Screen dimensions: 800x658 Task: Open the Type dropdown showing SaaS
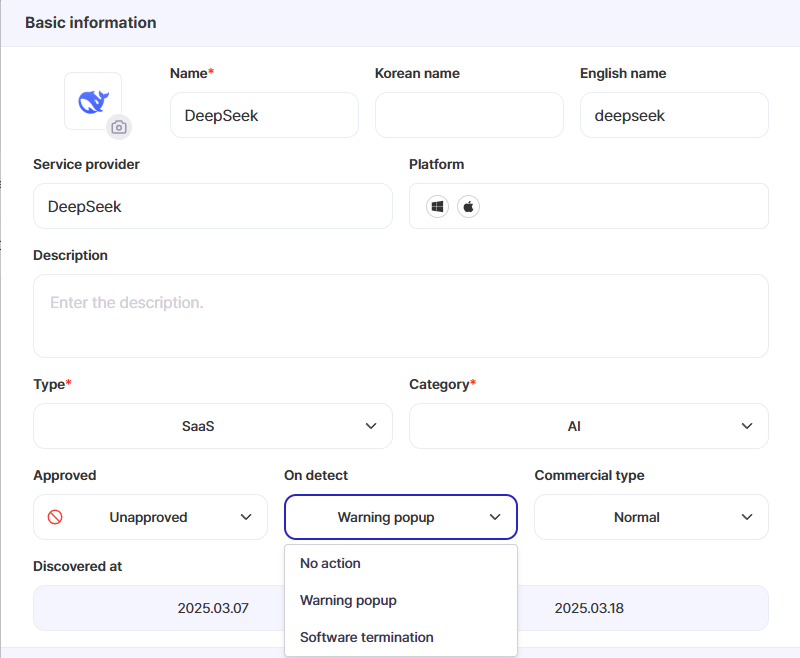(213, 426)
